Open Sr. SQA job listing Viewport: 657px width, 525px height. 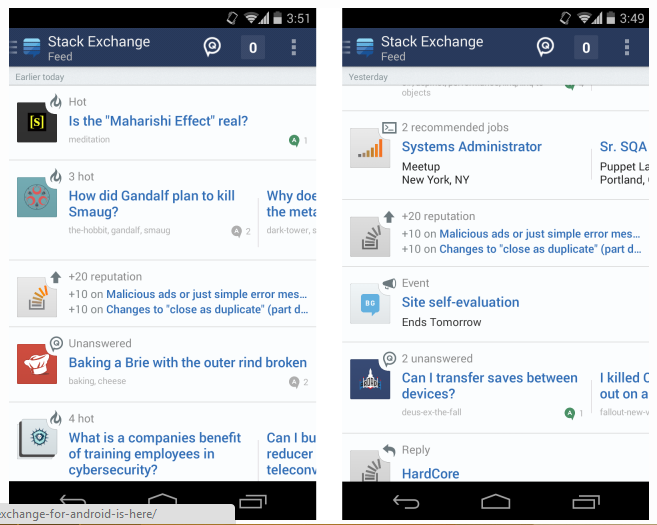(x=623, y=147)
